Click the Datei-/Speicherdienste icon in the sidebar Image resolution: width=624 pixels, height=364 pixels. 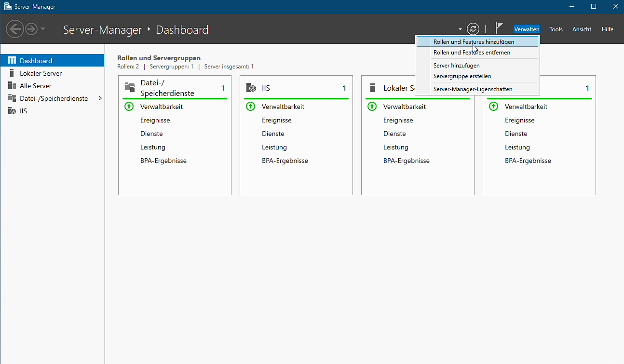(12, 98)
